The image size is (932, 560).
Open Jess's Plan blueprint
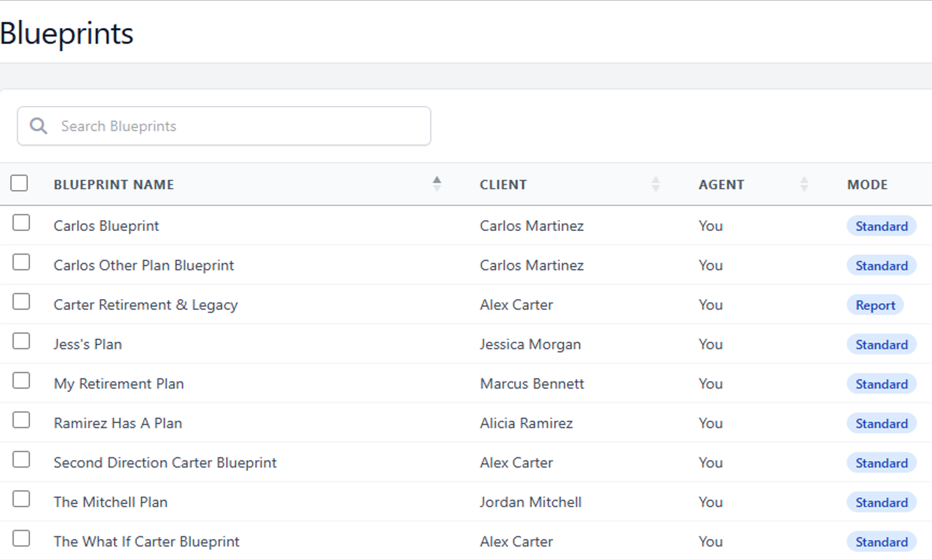[x=87, y=344]
